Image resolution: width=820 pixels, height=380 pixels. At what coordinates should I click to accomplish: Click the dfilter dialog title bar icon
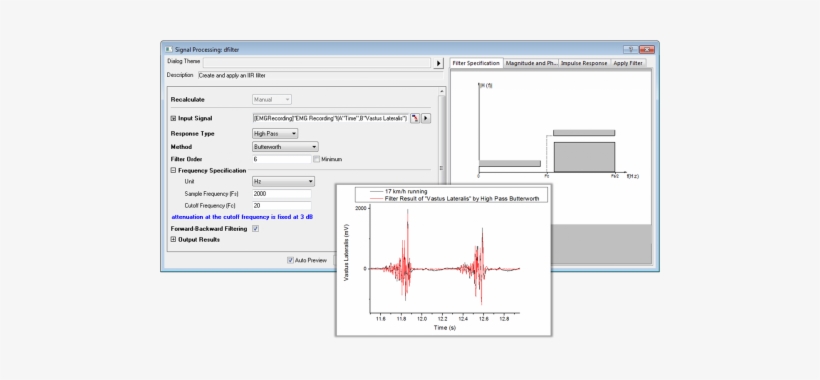point(168,50)
